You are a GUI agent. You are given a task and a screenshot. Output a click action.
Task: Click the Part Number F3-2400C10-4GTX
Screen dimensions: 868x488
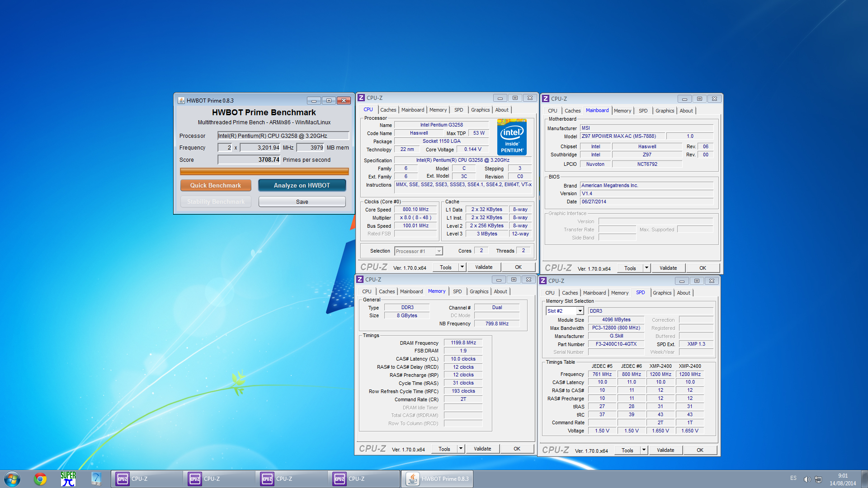[x=616, y=344]
